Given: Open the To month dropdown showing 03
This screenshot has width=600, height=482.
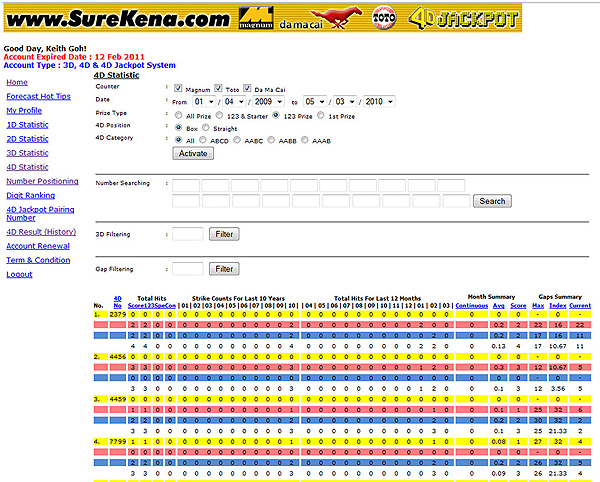Looking at the screenshot, I should click(x=345, y=101).
